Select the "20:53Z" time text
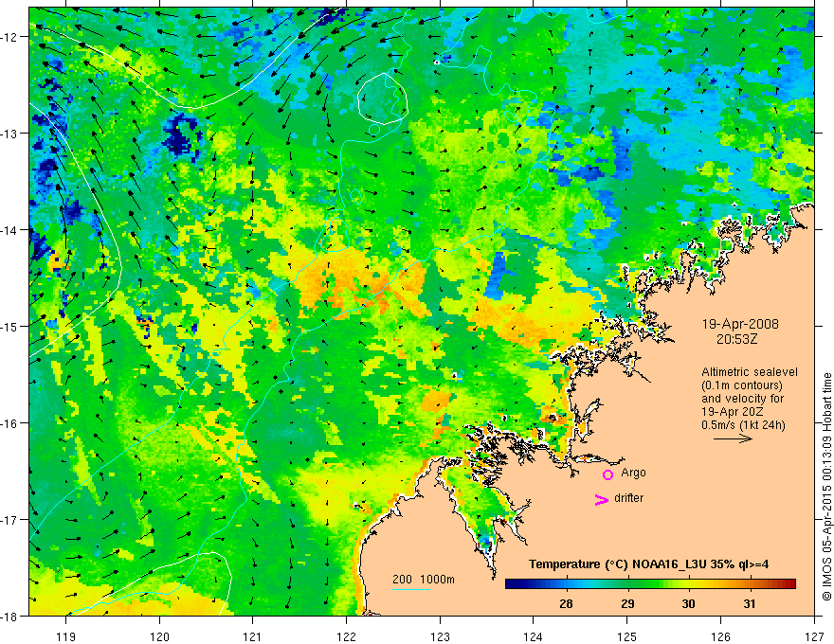 [736, 339]
